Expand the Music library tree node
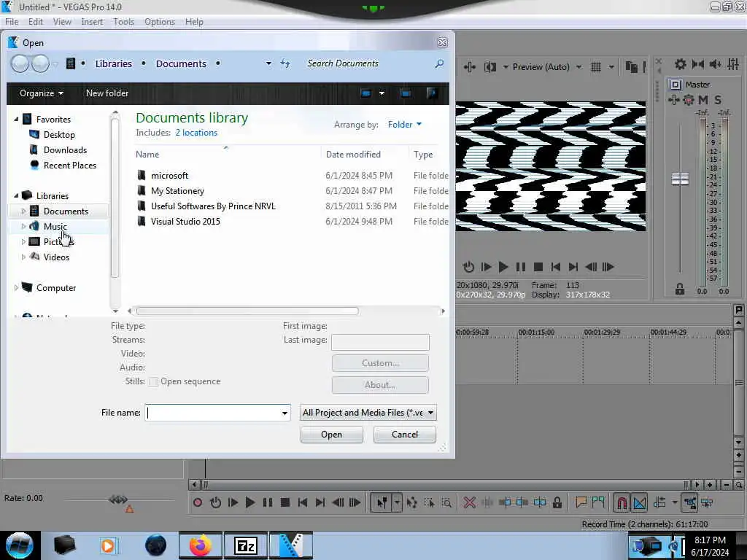Viewport: 747px width, 560px height. point(23,227)
